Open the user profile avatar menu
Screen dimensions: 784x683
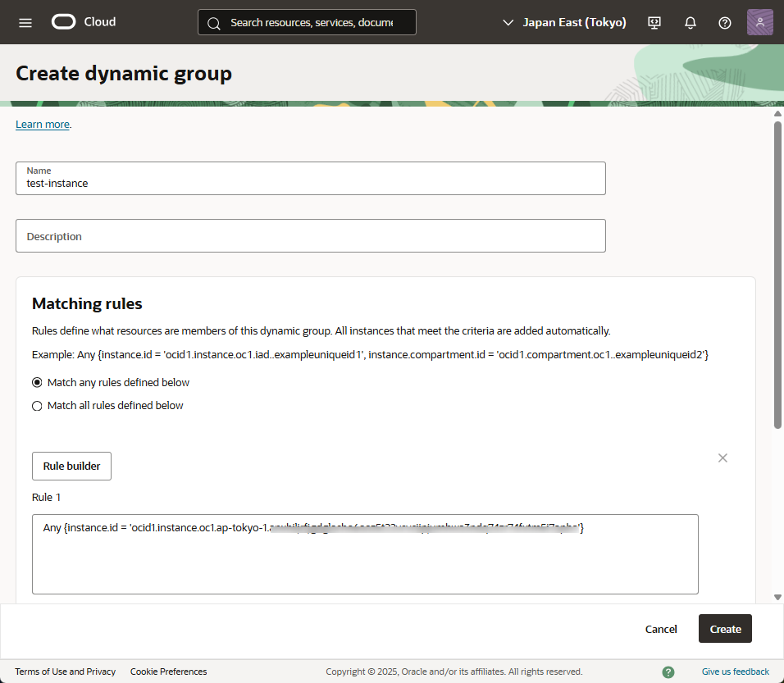point(759,22)
